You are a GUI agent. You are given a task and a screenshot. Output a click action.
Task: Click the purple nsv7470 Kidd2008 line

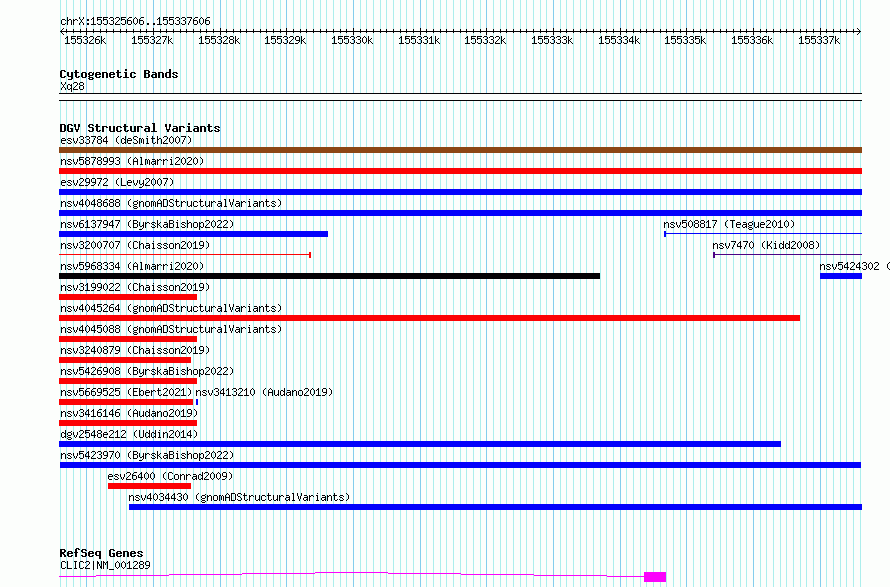click(x=787, y=254)
